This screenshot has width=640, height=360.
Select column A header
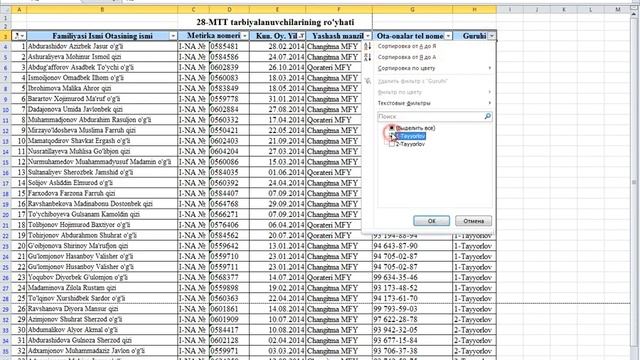[19, 9]
